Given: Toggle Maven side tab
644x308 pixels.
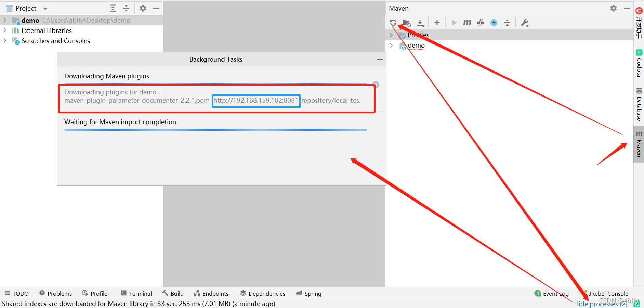Looking at the screenshot, I should pyautogui.click(x=639, y=144).
